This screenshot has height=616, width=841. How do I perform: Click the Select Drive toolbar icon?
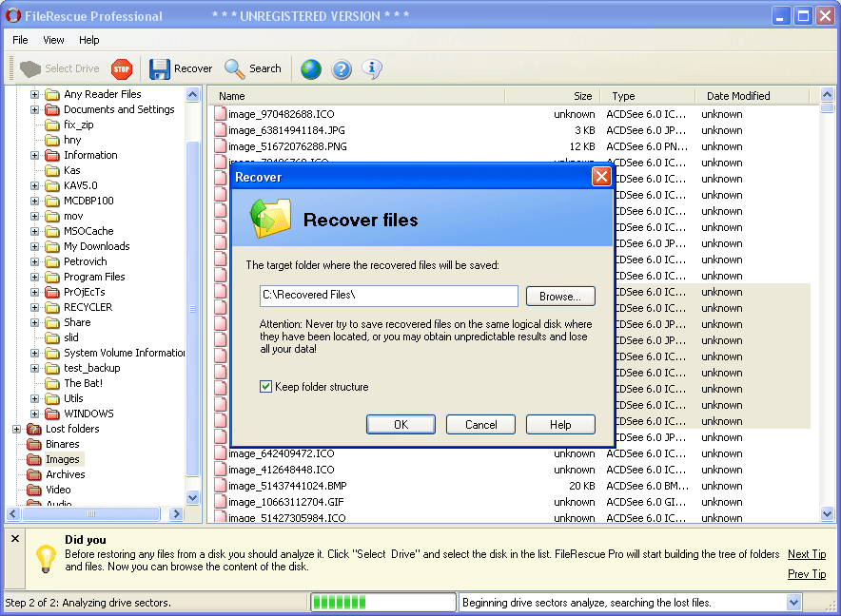[x=30, y=68]
